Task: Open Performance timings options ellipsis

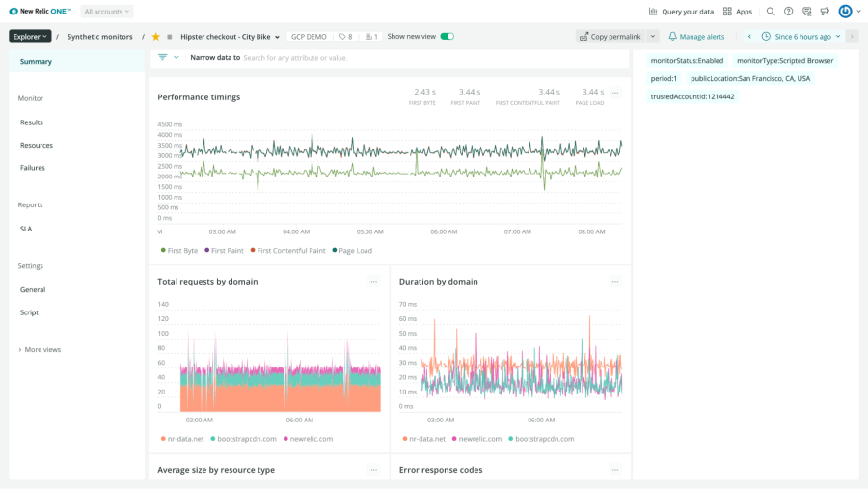Action: 615,93
